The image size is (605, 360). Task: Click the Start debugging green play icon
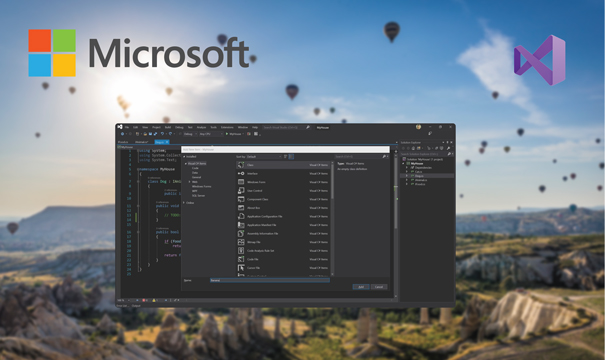pos(227,134)
